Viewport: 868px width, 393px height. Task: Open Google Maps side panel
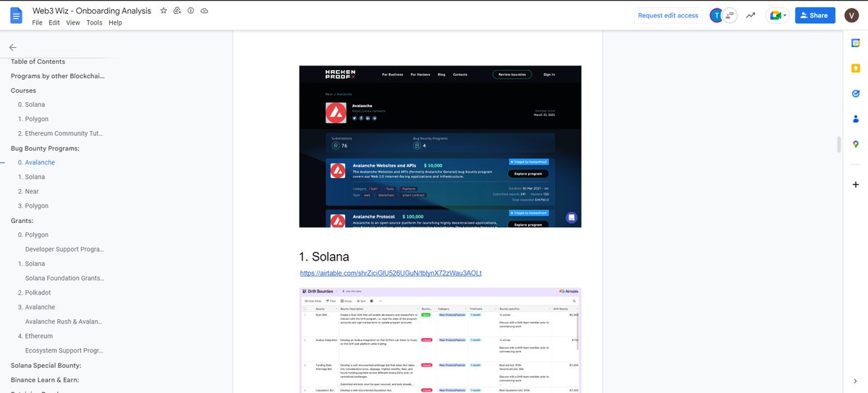click(856, 144)
